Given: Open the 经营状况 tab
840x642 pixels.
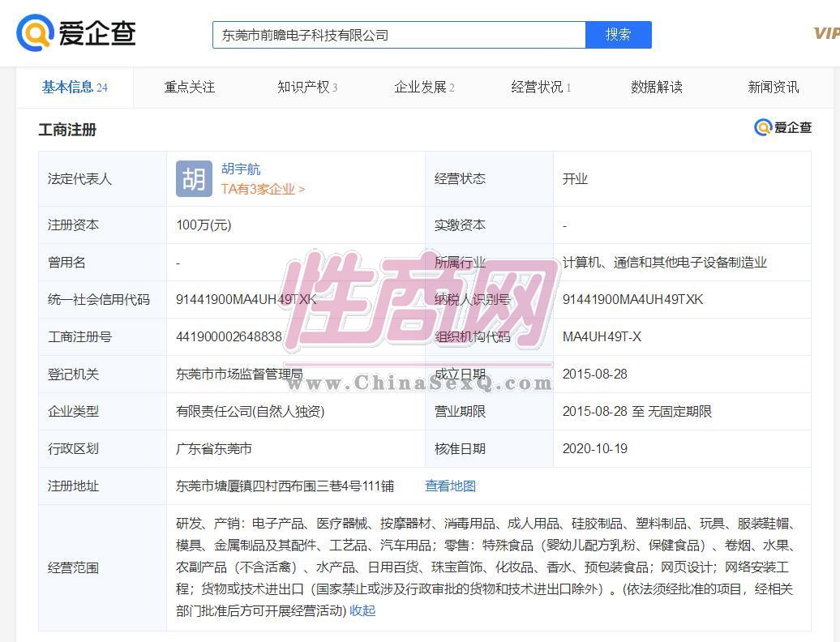Looking at the screenshot, I should (540, 87).
